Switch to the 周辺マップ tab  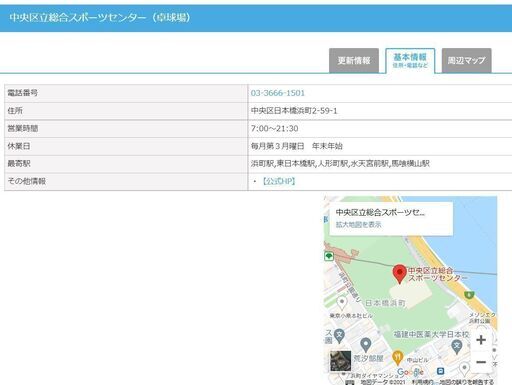(x=466, y=60)
